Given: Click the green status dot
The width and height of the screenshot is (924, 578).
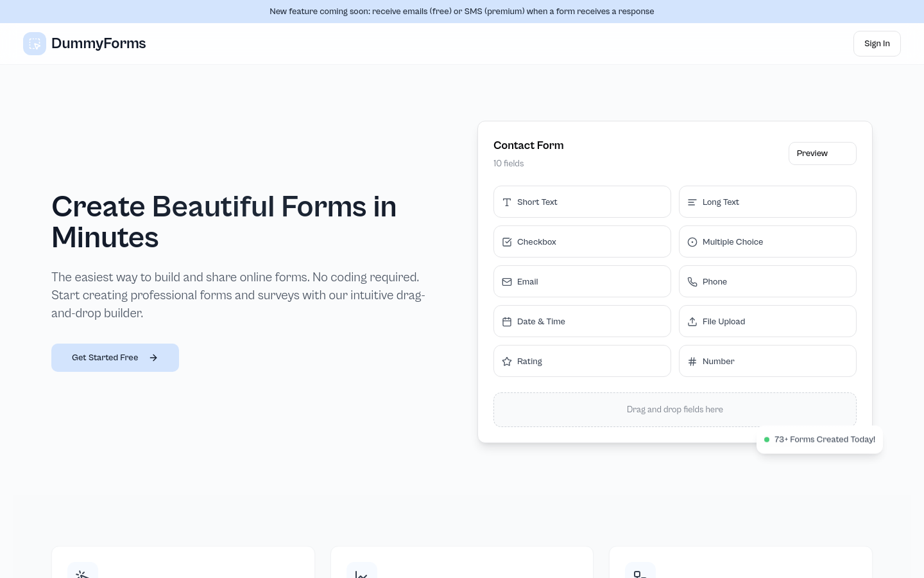Looking at the screenshot, I should click(767, 440).
